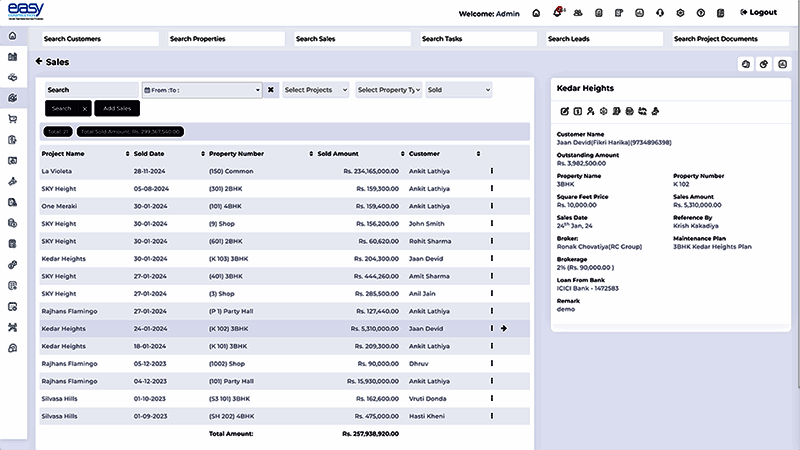The image size is (800, 450).
Task: Click the X clear button beside Search button
Action: tap(85, 109)
